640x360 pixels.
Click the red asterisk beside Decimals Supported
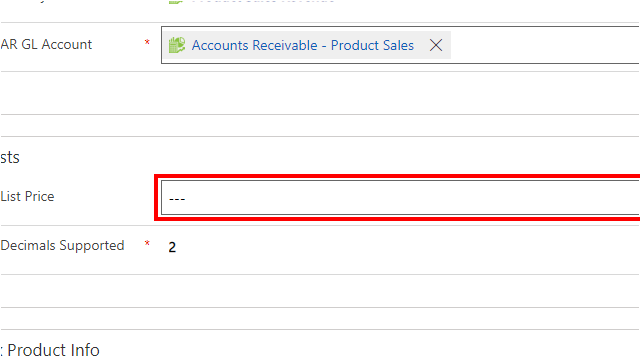[147, 243]
